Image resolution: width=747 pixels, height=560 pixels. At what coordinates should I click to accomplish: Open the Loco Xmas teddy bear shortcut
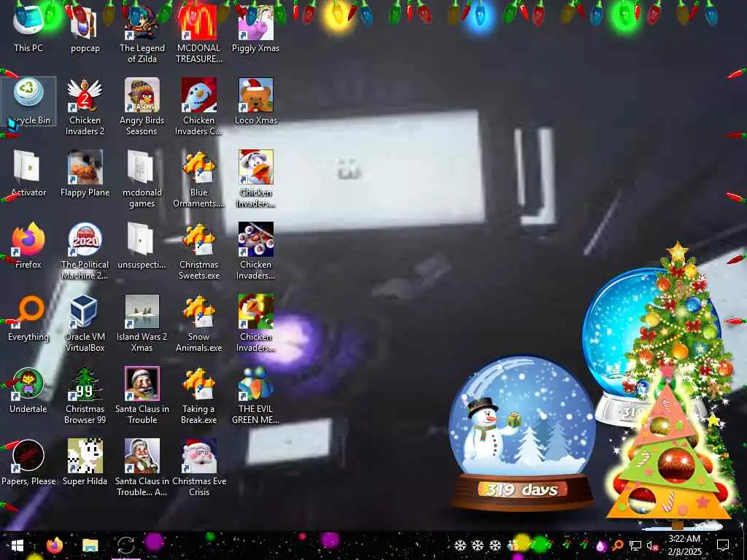pos(256,101)
